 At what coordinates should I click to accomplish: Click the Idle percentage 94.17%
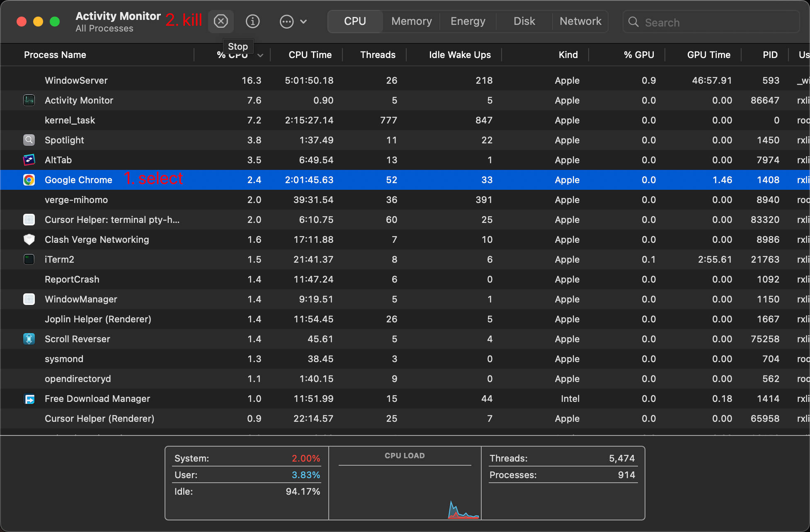[303, 491]
